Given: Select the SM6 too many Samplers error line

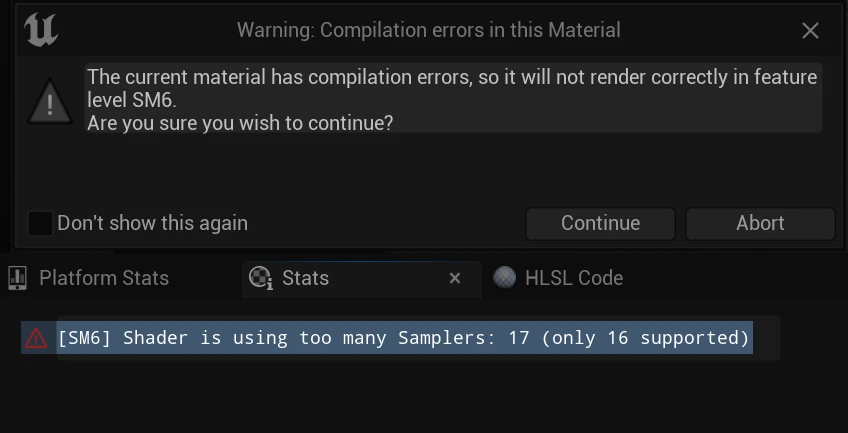Looking at the screenshot, I should click(403, 338).
